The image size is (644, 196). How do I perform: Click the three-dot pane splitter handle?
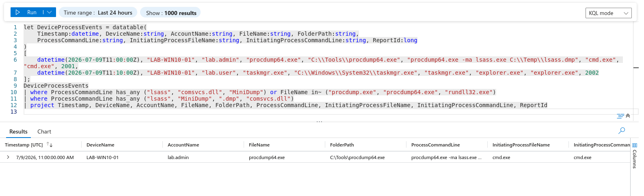tap(320, 121)
